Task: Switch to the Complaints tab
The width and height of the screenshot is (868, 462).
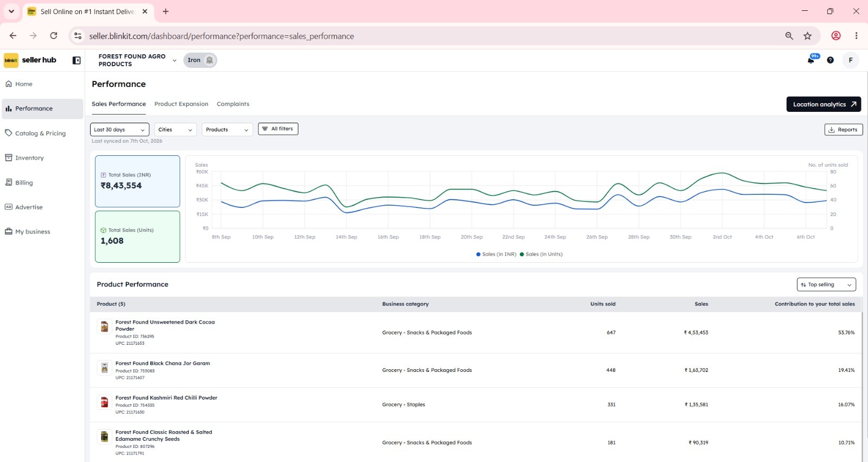Action: coord(233,104)
